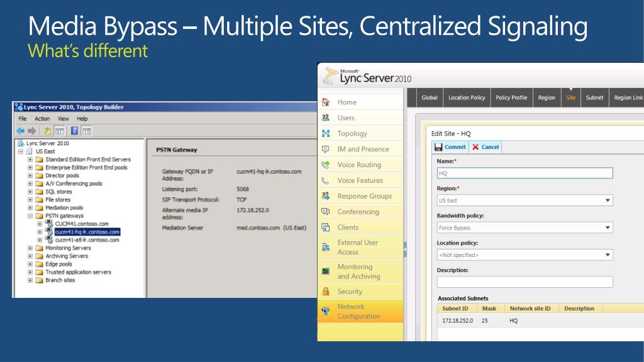Open Conferencing in the sidebar
Screen dimensions: 644x362
358,211
